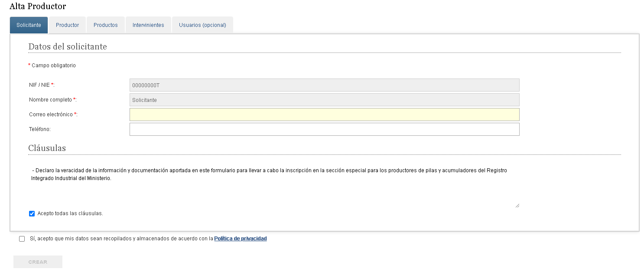
Task: Select the Usuarios (opcional) tab
Action: [x=202, y=25]
